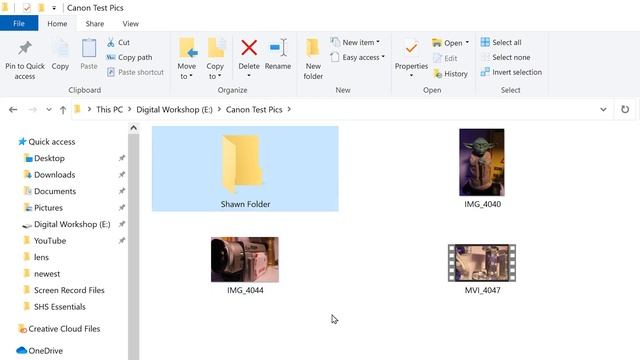
Task: Select Digital Workshop (E:) in the sidebar
Action: tap(66, 224)
